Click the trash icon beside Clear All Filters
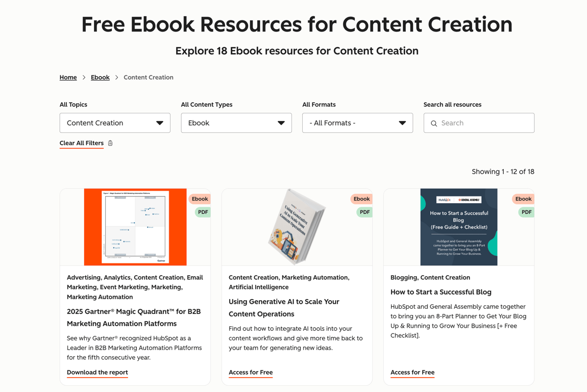Image resolution: width=587 pixels, height=392 pixels. click(110, 143)
